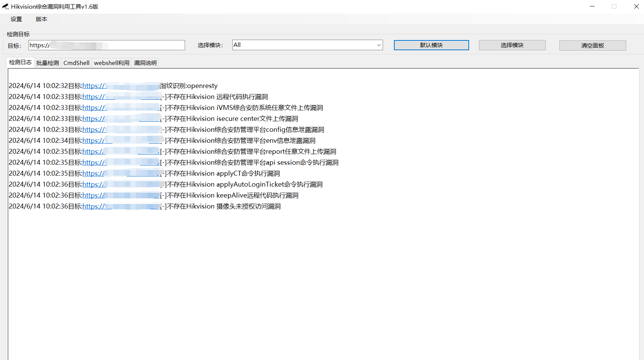The height and width of the screenshot is (360, 644).
Task: Switch to the CmdShell tab
Action: click(x=76, y=63)
